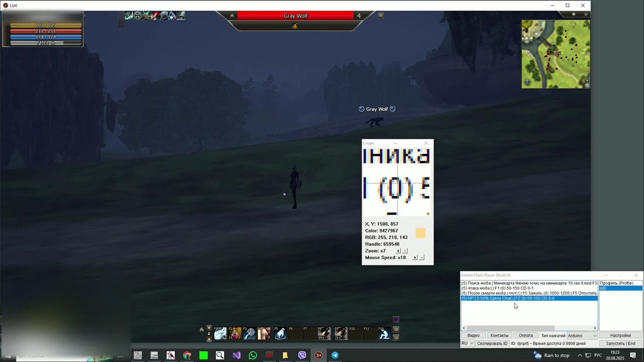Screen dimensions: 644x362
Task: Click the Gray Wolf red health bar
Action: tap(295, 16)
